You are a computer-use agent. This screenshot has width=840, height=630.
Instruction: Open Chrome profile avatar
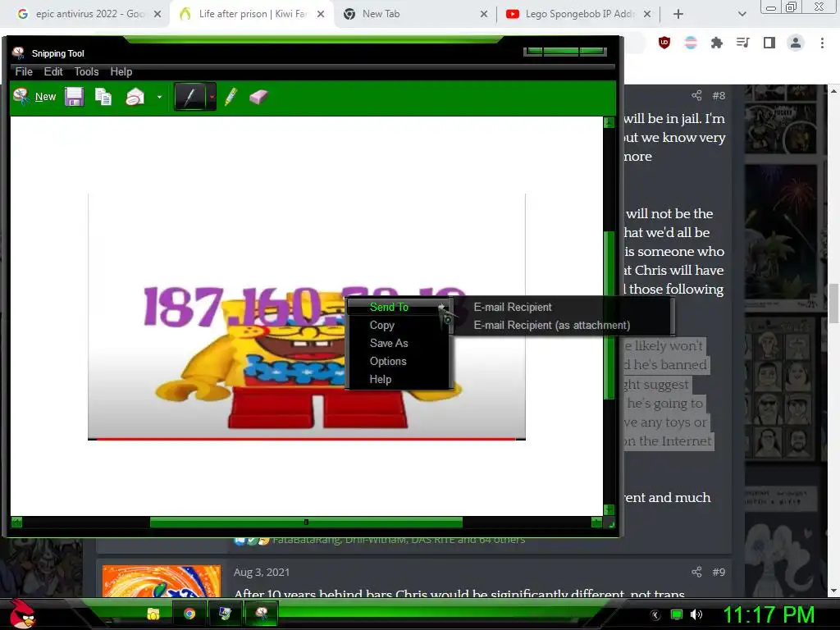coord(796,43)
